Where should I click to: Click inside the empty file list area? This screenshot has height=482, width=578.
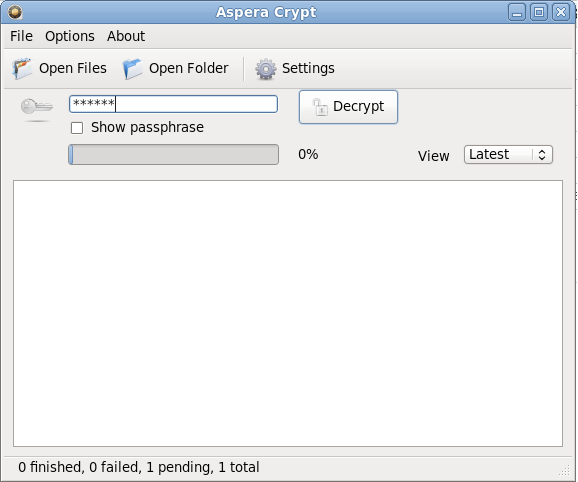tap(288, 313)
